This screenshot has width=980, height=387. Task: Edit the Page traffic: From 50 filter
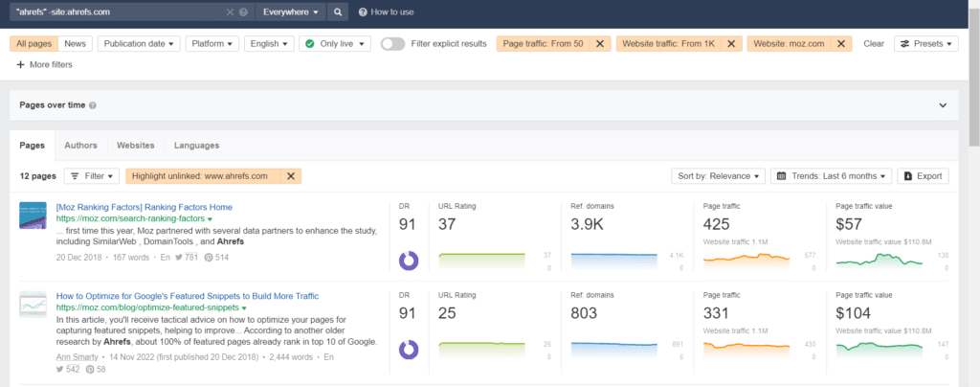pyautogui.click(x=544, y=44)
